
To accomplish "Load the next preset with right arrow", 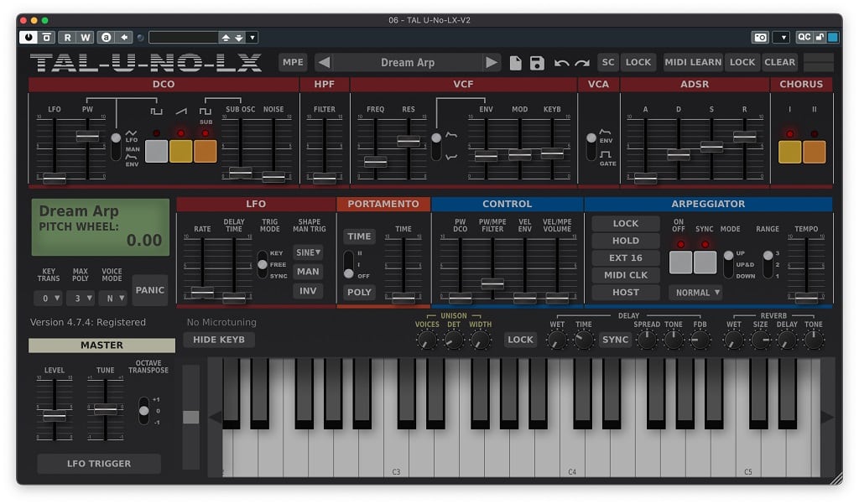I will [x=492, y=62].
